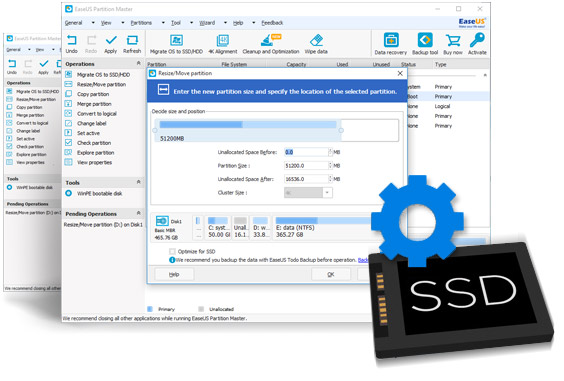Enable the Optimize for SSD checkbox
Screen dimensions: 564x381
point(172,251)
